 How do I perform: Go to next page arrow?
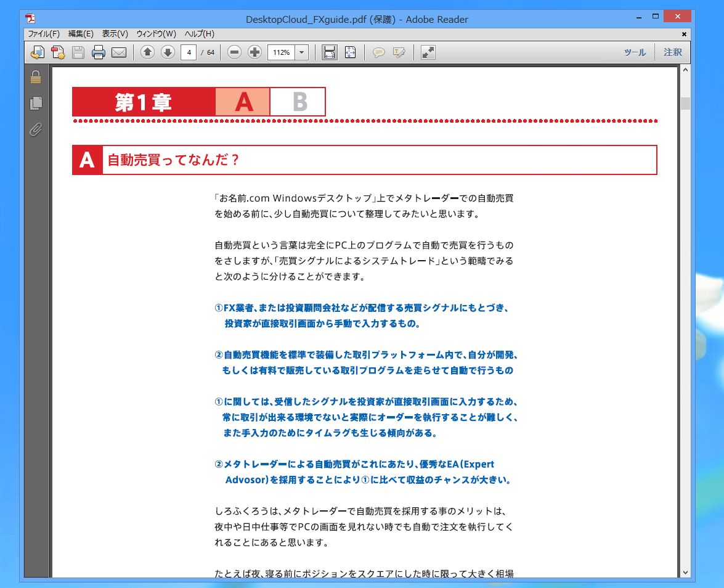point(168,52)
